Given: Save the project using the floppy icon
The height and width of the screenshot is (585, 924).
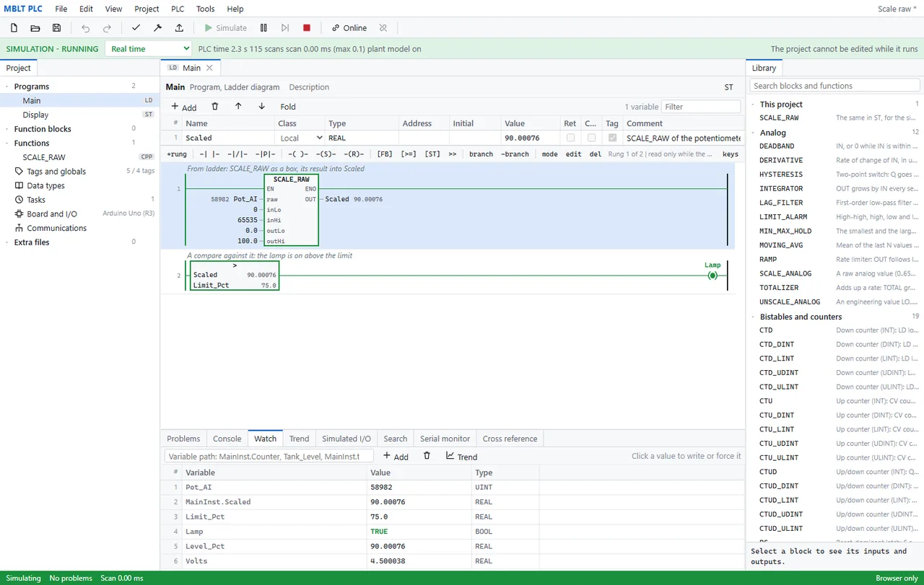Looking at the screenshot, I should pos(57,28).
